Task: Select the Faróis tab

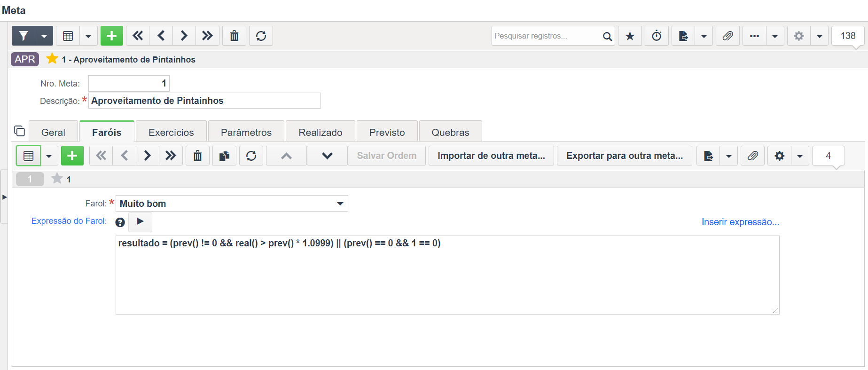Action: [x=107, y=132]
